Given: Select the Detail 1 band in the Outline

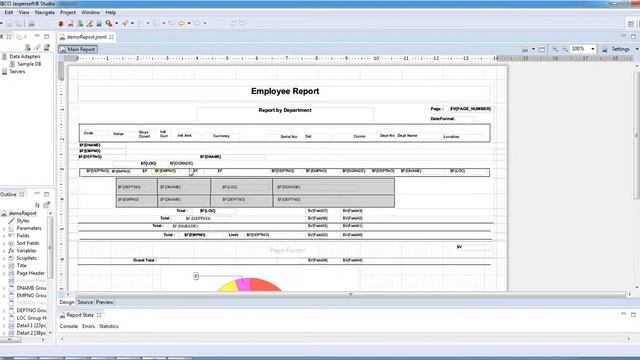Looking at the screenshot, I should pyautogui.click(x=31, y=326).
